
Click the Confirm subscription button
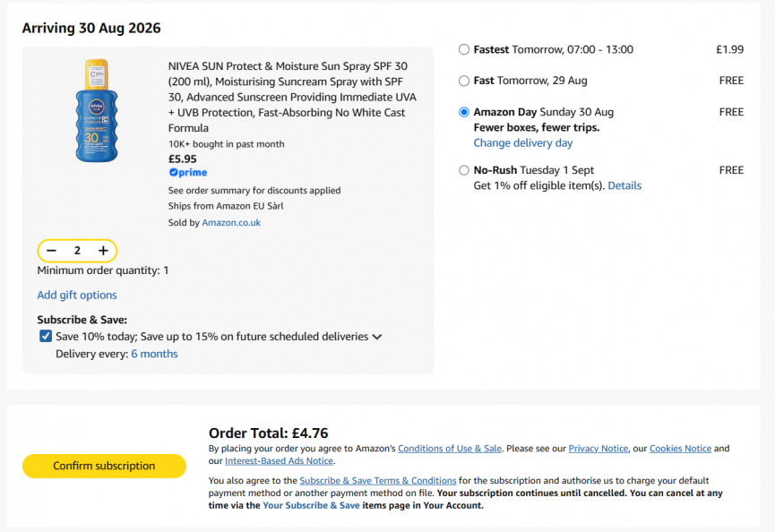(x=104, y=466)
